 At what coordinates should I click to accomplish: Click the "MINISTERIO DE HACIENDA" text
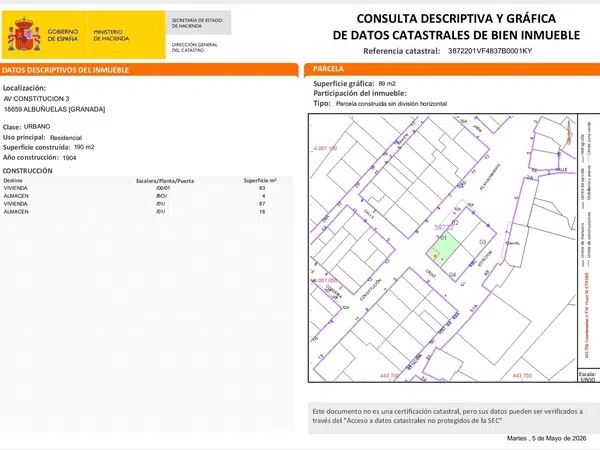(111, 35)
